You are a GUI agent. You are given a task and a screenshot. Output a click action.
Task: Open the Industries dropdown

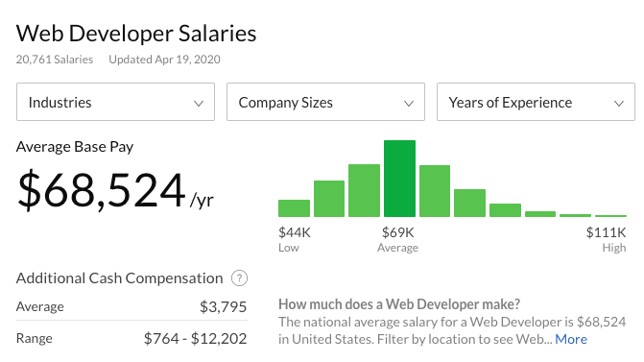coord(115,102)
